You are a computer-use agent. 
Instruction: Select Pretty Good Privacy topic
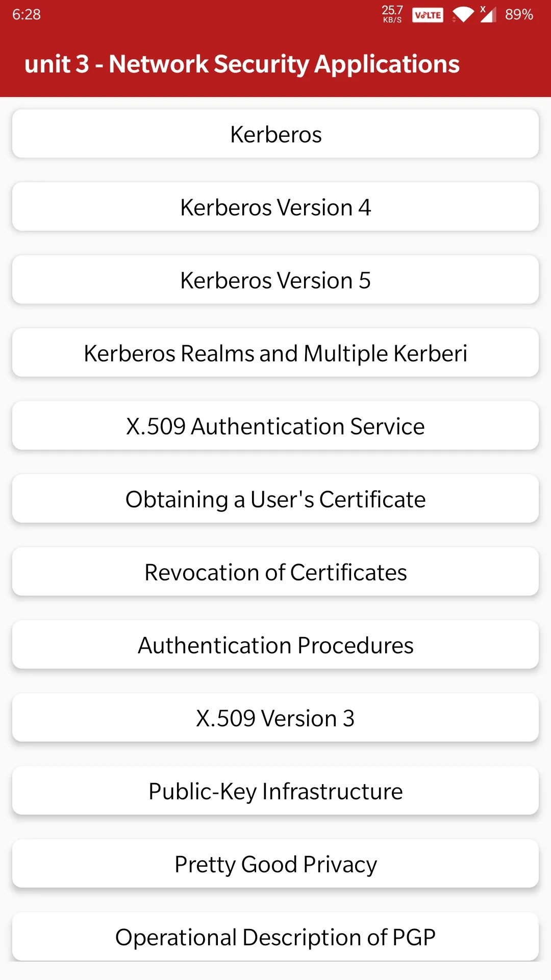point(275,864)
